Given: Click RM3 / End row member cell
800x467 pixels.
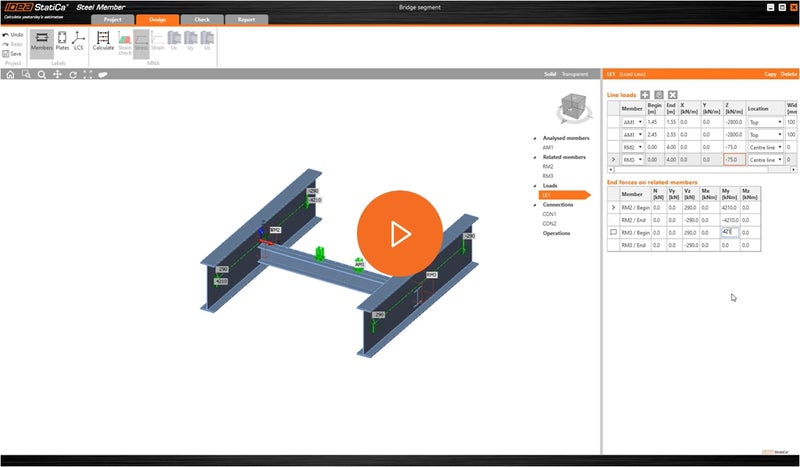Looking at the screenshot, I should pos(635,245).
